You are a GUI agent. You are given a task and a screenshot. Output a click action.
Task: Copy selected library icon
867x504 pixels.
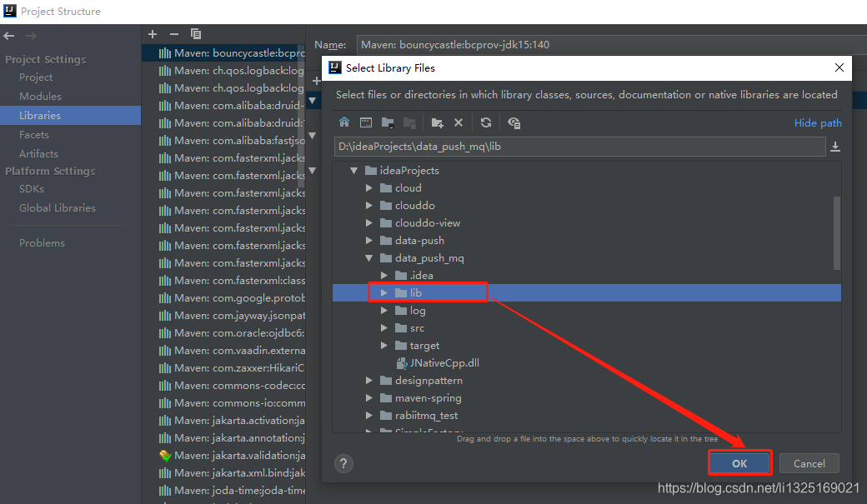[x=196, y=34]
